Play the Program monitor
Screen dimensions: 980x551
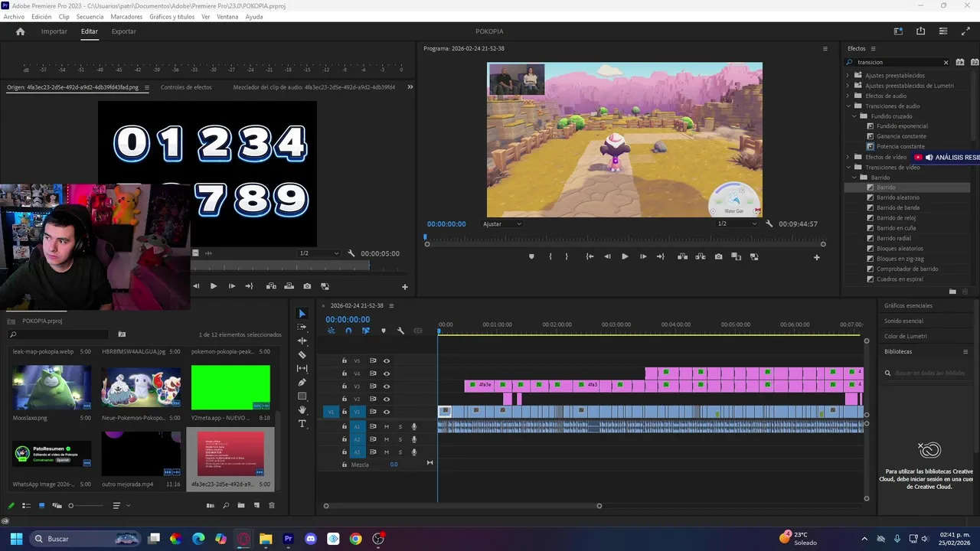625,256
